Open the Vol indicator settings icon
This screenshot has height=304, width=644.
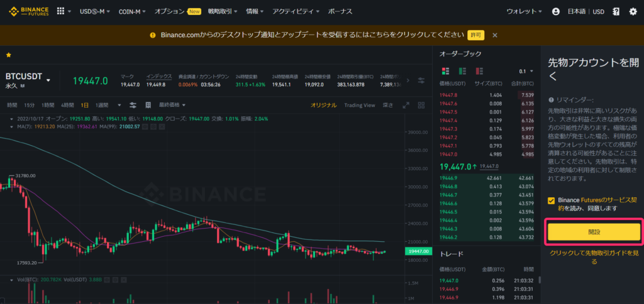[114, 280]
